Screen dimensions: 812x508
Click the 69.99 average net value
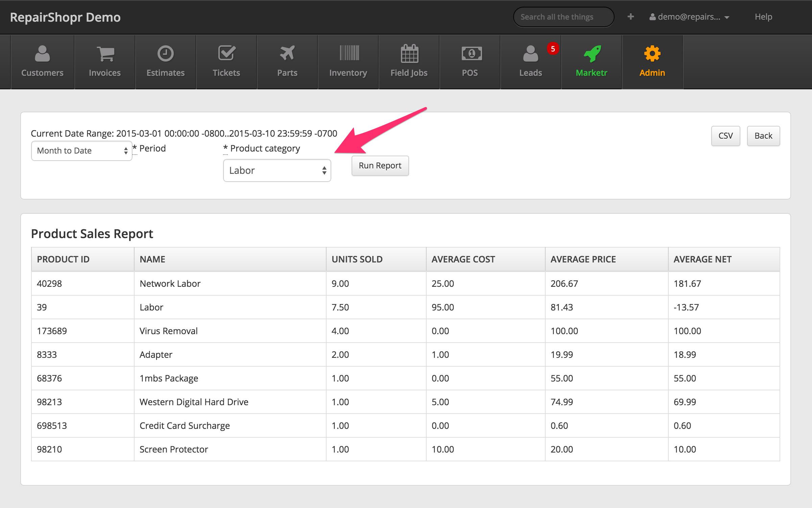coord(685,402)
